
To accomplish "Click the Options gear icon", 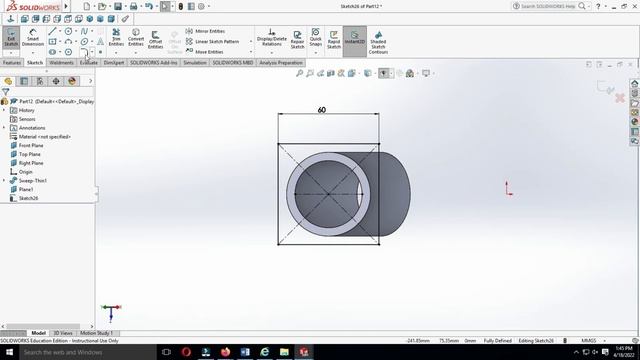I will pyautogui.click(x=201, y=6).
